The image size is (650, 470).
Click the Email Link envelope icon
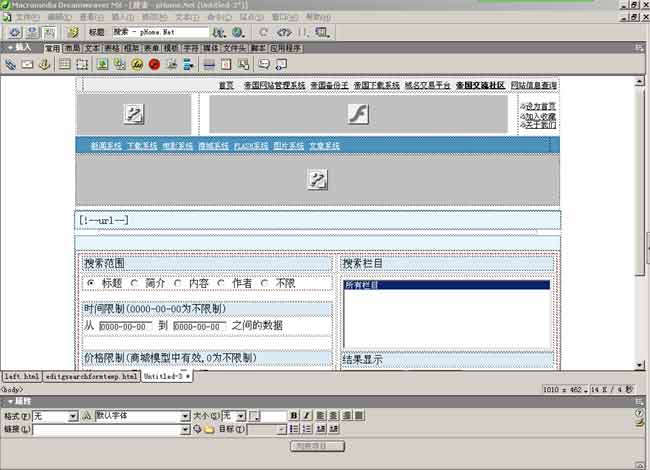(x=27, y=64)
